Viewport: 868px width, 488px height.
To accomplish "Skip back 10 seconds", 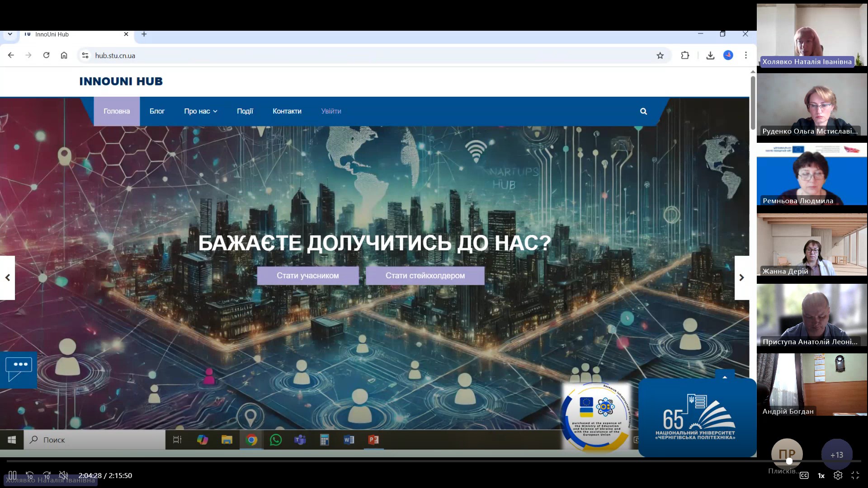I will click(x=29, y=475).
